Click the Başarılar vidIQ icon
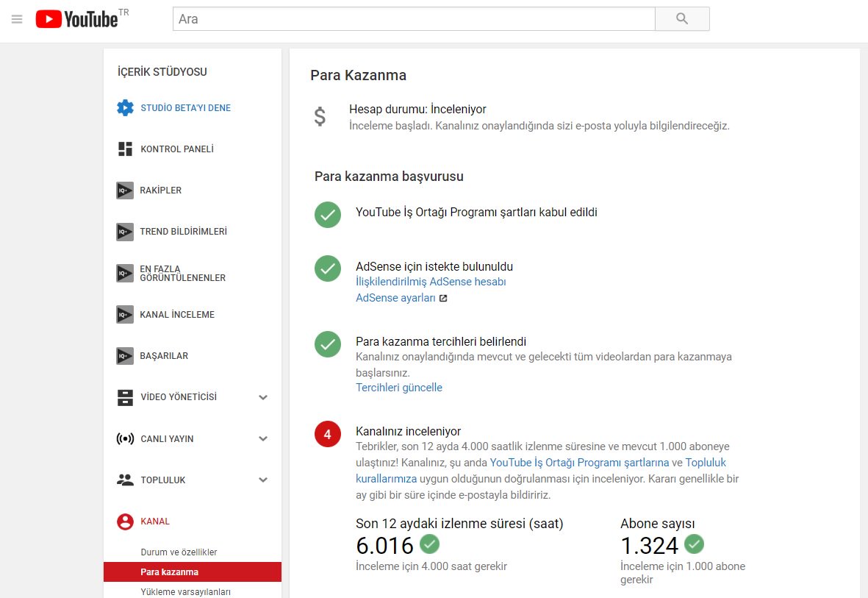This screenshot has width=868, height=598. [124, 356]
